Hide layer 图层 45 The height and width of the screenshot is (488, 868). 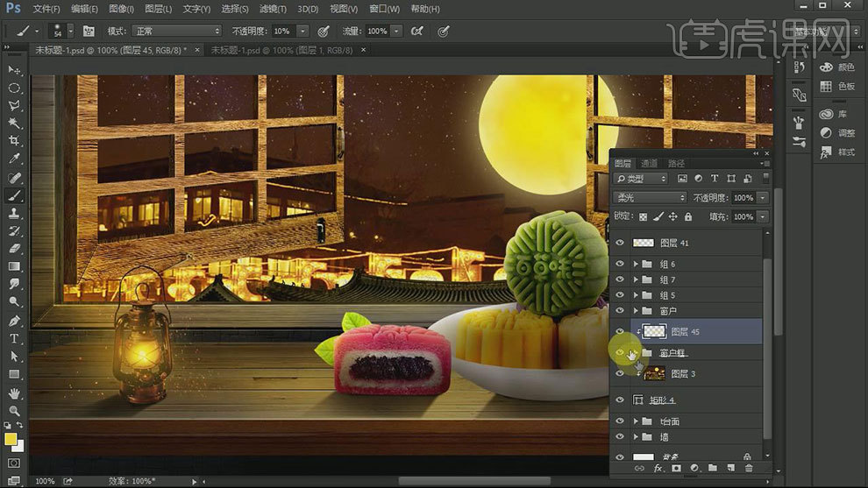620,331
